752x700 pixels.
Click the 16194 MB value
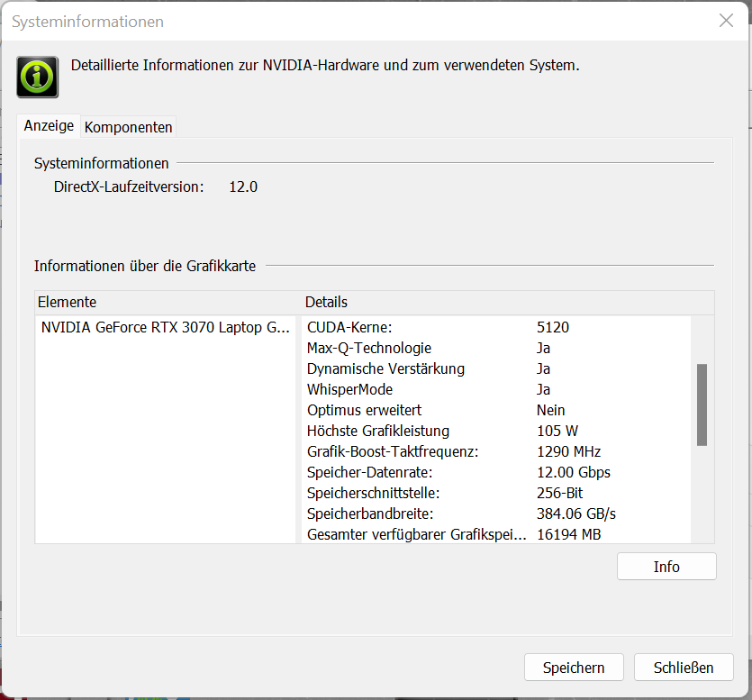coord(569,534)
